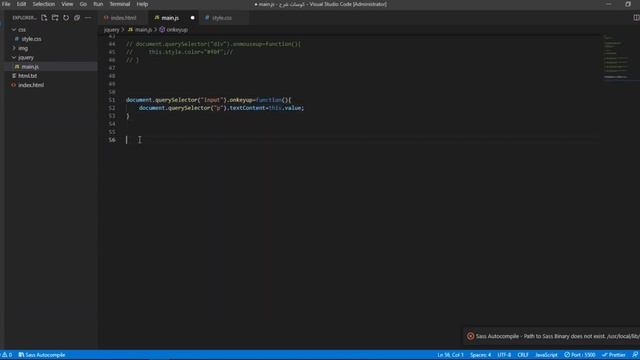Change indentation via Spaces: 4
Image resolution: width=640 pixels, height=360 pixels.
[480, 355]
